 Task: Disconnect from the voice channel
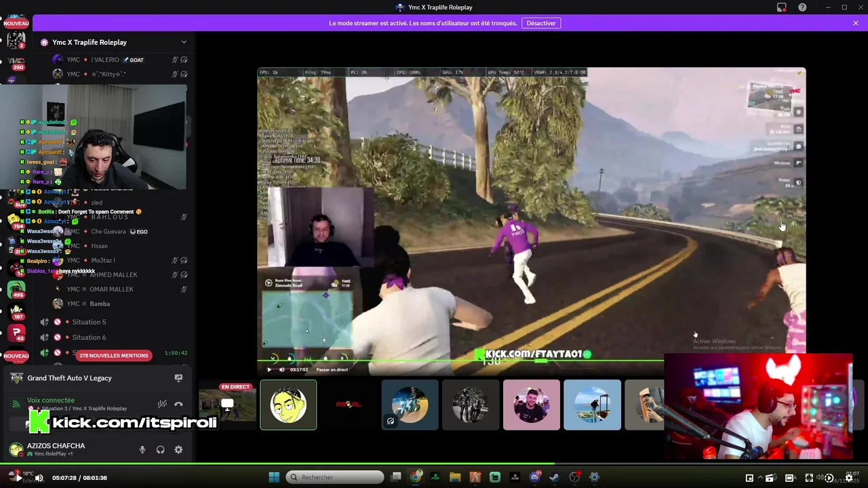point(178,404)
